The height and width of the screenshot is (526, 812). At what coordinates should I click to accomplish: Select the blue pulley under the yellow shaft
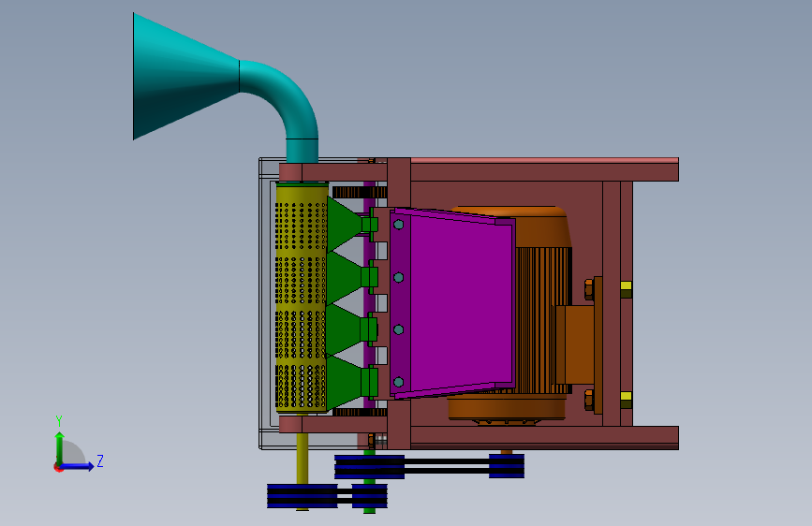(x=302, y=496)
